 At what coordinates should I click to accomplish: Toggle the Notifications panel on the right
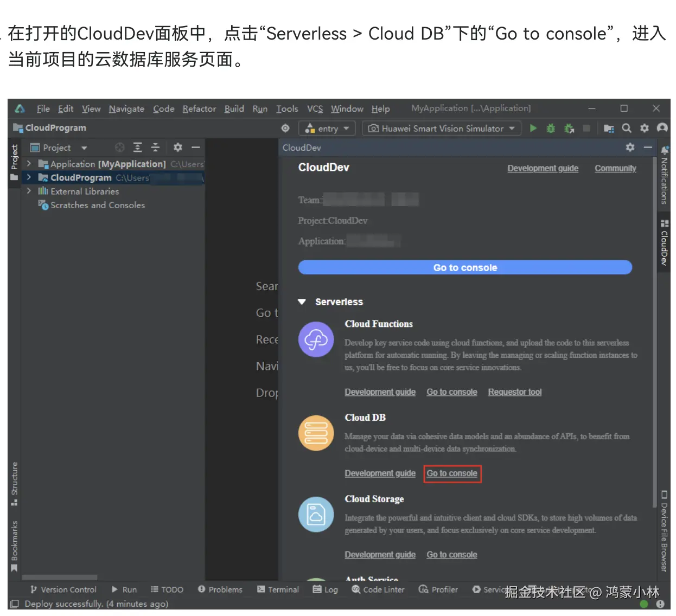(x=664, y=179)
